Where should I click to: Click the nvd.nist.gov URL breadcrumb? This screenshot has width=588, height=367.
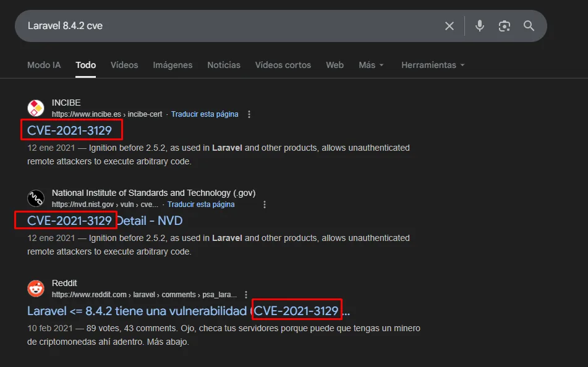105,205
